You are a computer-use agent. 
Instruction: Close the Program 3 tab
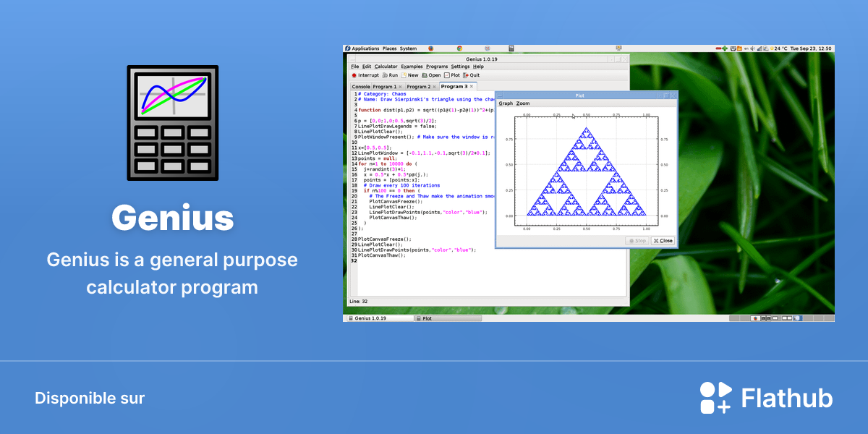(472, 87)
